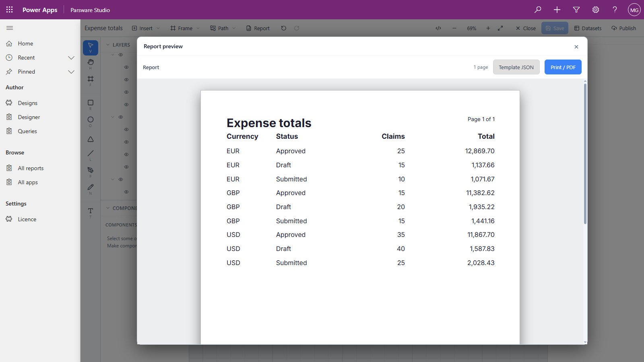
Task: Go to Home in navigation
Action: [x=40, y=43]
